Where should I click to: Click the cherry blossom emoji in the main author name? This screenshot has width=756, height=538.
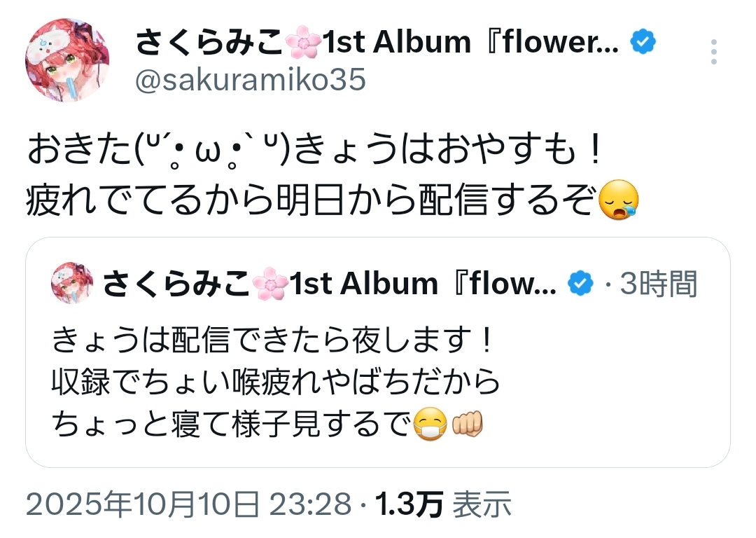point(302,44)
